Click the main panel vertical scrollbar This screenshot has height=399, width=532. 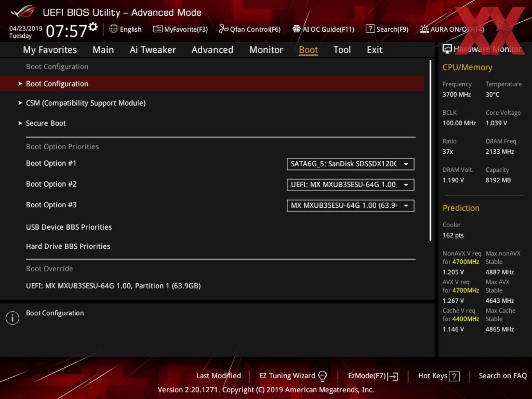tap(430, 151)
